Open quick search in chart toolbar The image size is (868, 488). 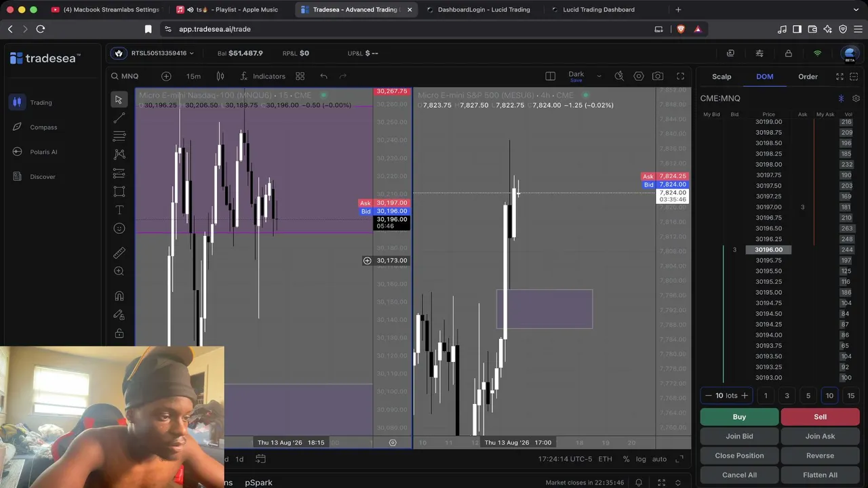(x=619, y=76)
